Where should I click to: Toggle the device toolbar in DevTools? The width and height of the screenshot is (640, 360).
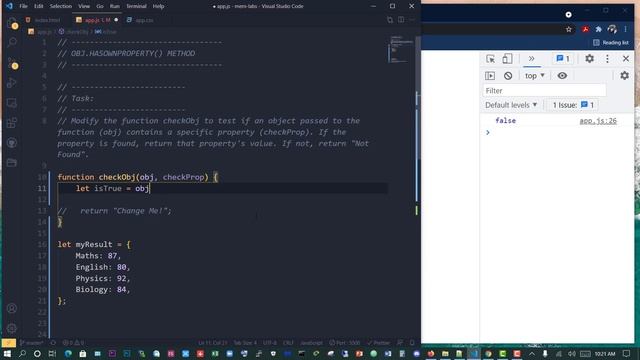[x=507, y=59]
